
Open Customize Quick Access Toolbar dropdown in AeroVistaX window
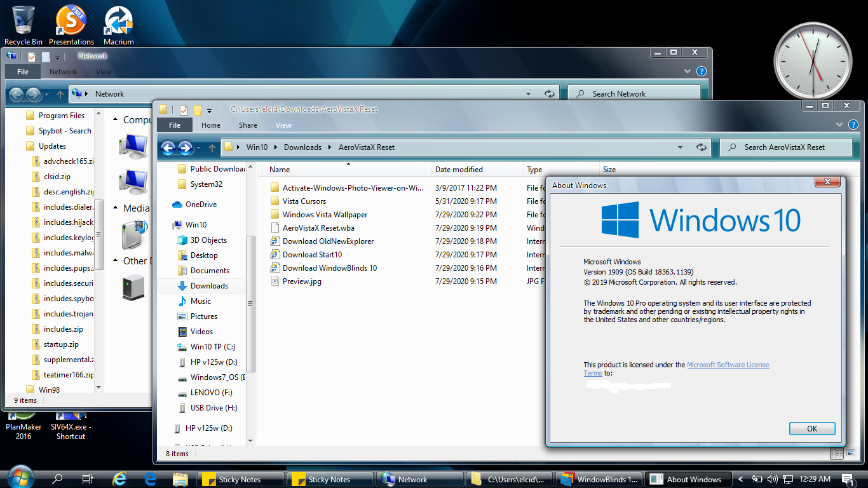pyautogui.click(x=209, y=110)
